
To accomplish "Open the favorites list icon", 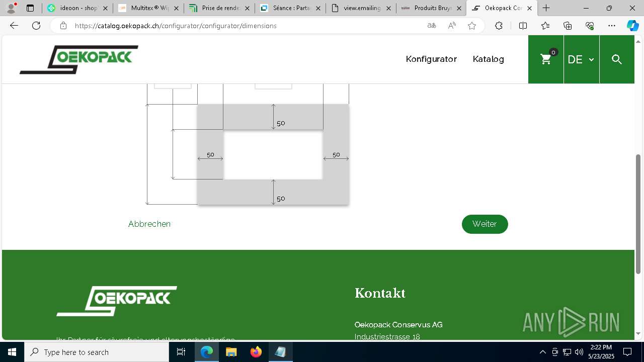I will point(545,26).
